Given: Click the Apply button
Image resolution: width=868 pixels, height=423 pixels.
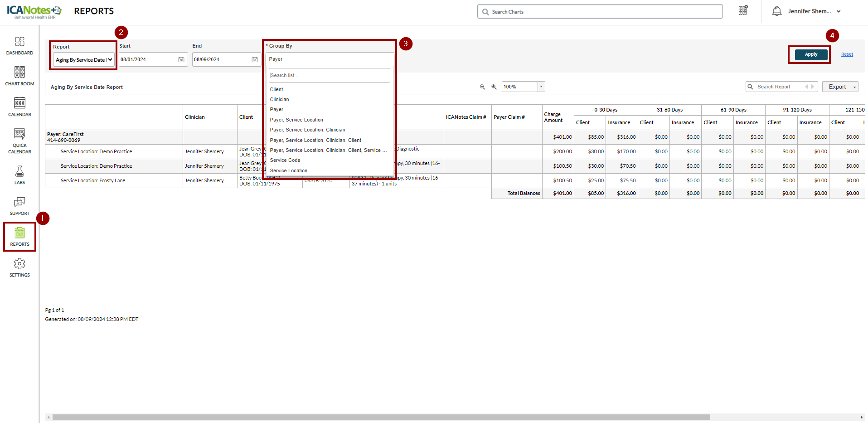Looking at the screenshot, I should click(x=811, y=54).
